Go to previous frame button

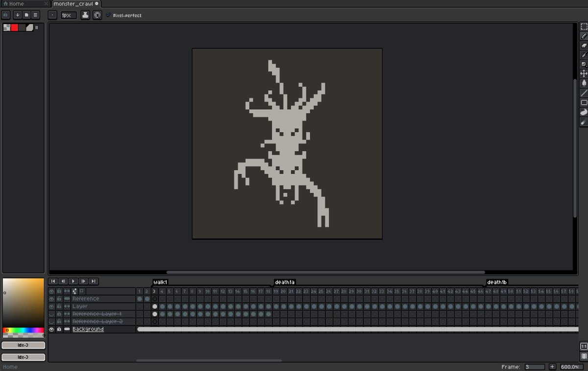click(63, 281)
